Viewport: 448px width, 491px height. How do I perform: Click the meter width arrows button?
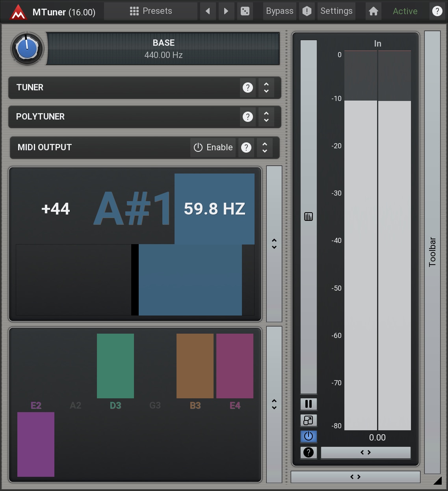pyautogui.click(x=366, y=452)
